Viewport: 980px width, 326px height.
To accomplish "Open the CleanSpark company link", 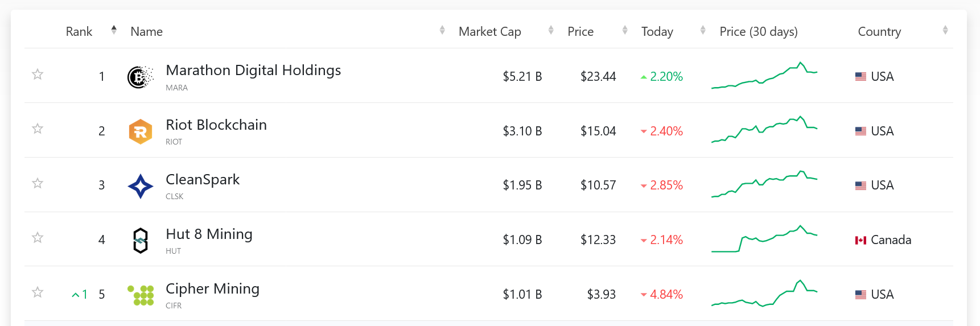I will pos(203,180).
